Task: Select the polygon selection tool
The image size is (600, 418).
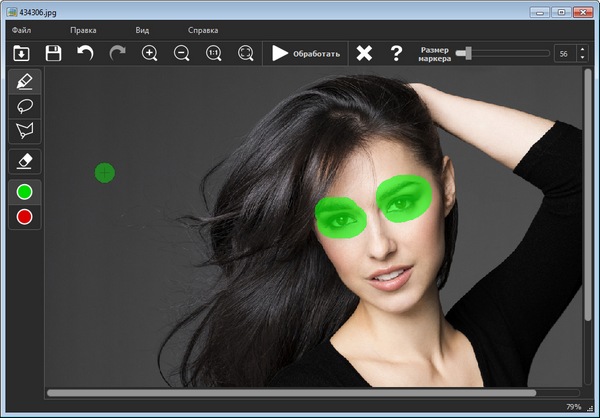Action: pos(25,130)
